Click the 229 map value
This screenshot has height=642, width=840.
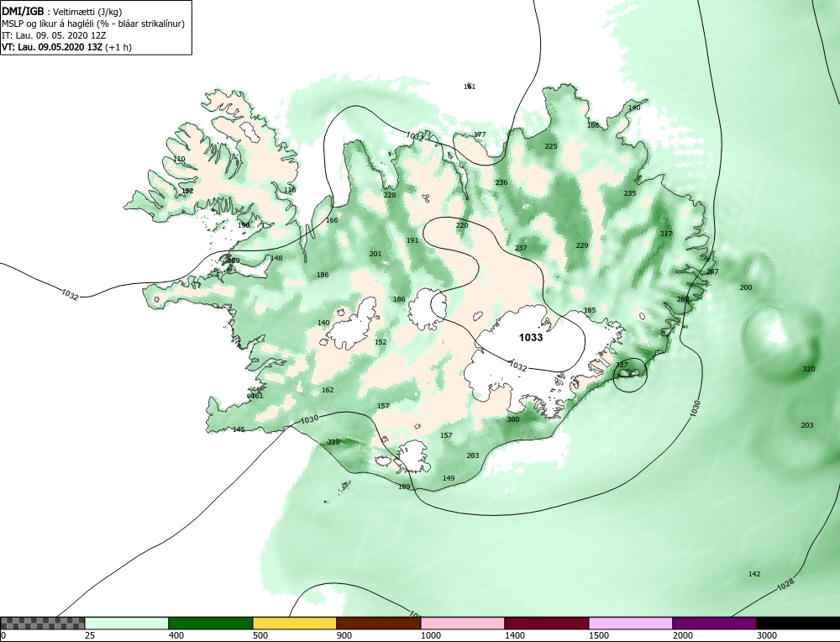tap(582, 245)
